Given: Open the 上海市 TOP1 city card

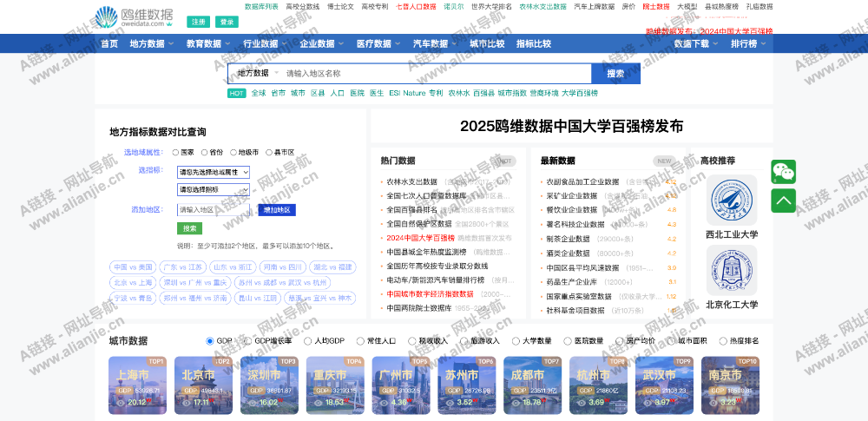Looking at the screenshot, I should [x=137, y=385].
